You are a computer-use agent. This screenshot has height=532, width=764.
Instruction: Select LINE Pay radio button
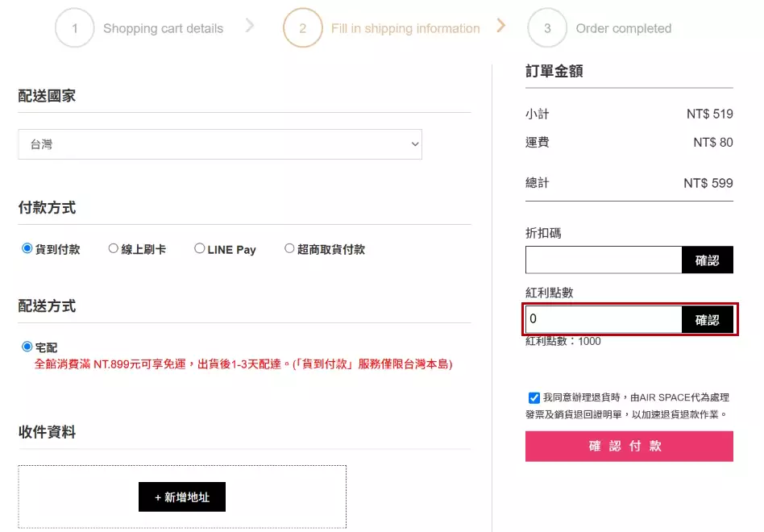[x=200, y=249]
